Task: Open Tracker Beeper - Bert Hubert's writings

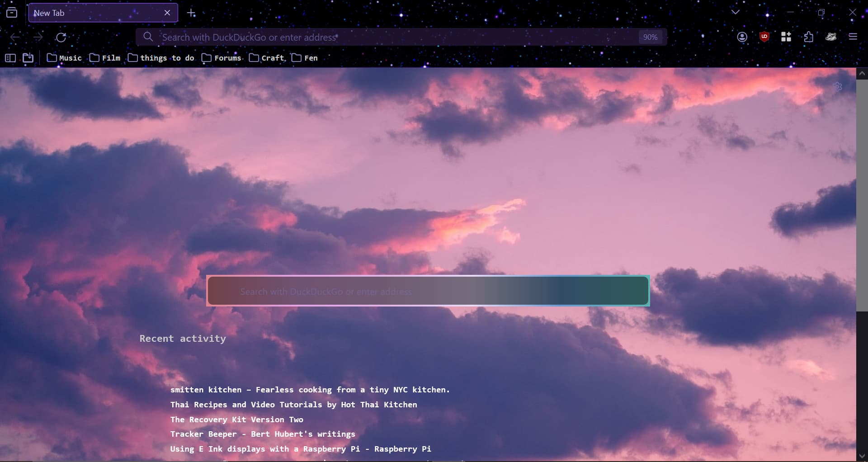Action: tap(263, 434)
